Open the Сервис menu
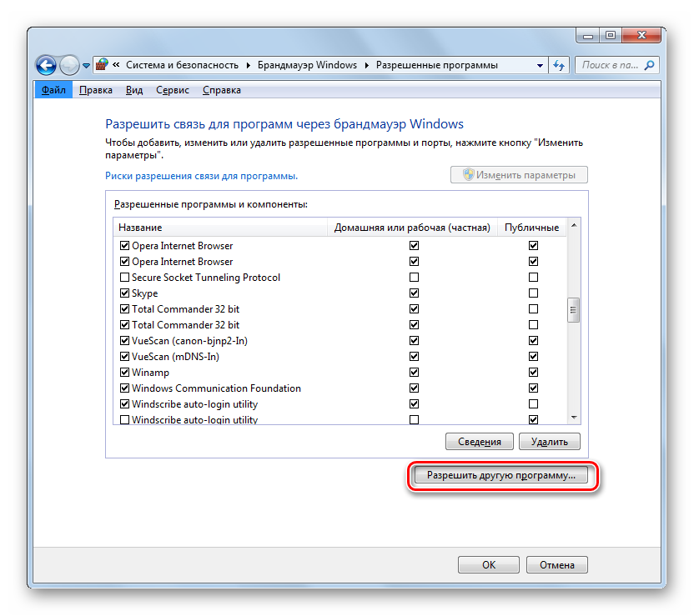 pos(172,90)
